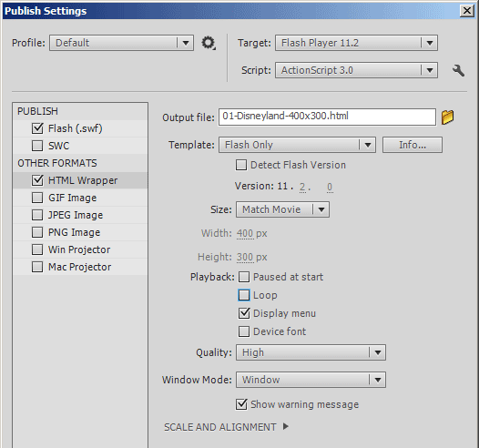Open Size Match Movie dropdown

(282, 209)
